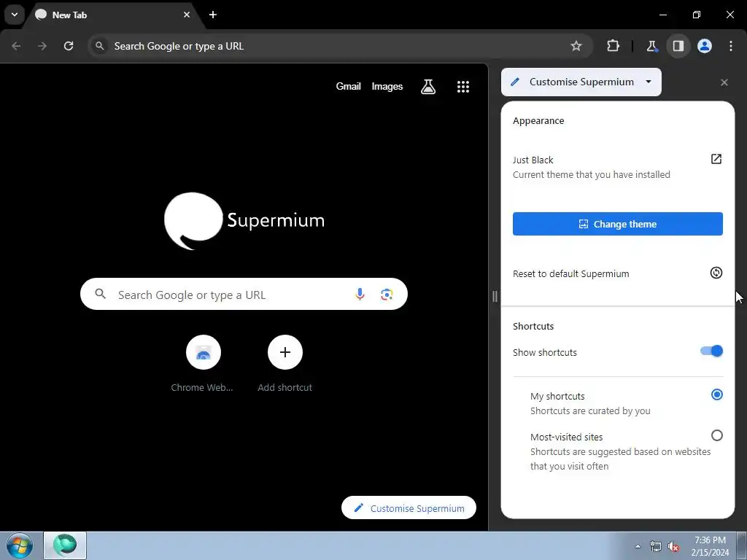Open the Chrome Web Store shortcut
This screenshot has height=560, width=747.
pos(203,365)
